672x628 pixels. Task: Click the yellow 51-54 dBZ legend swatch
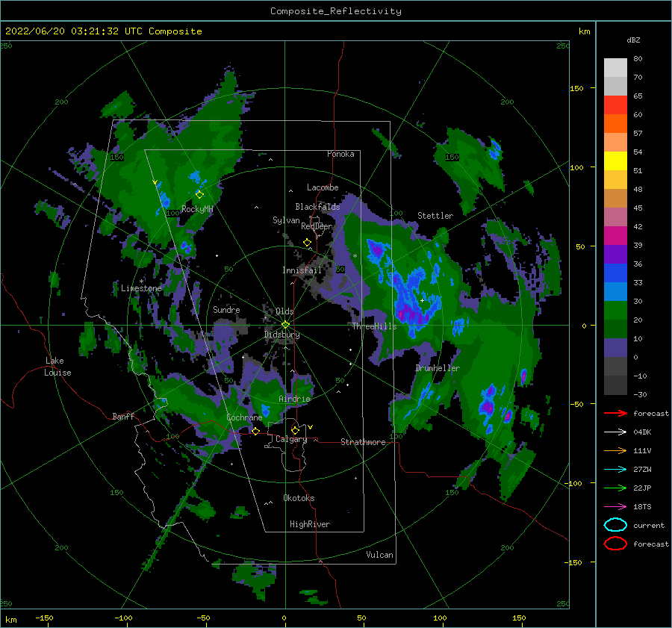pyautogui.click(x=615, y=161)
